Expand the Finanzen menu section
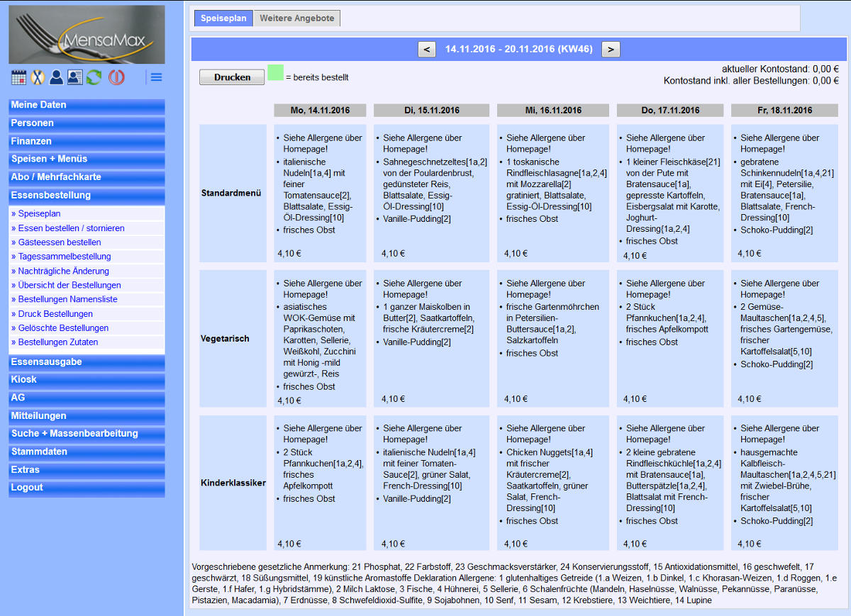Viewport: 851px width, 616px height. click(87, 141)
